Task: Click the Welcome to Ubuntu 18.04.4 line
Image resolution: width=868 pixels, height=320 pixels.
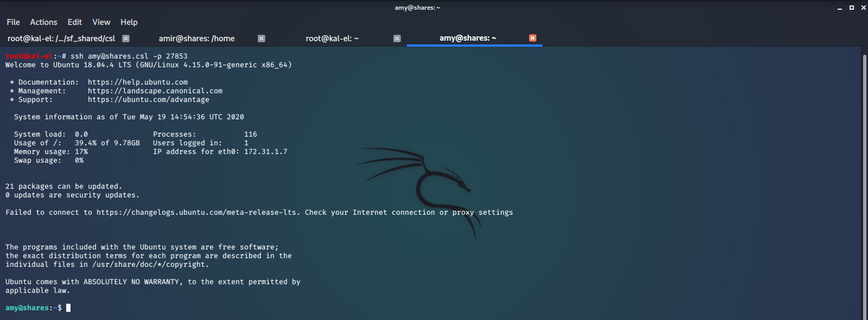Action: click(x=149, y=65)
